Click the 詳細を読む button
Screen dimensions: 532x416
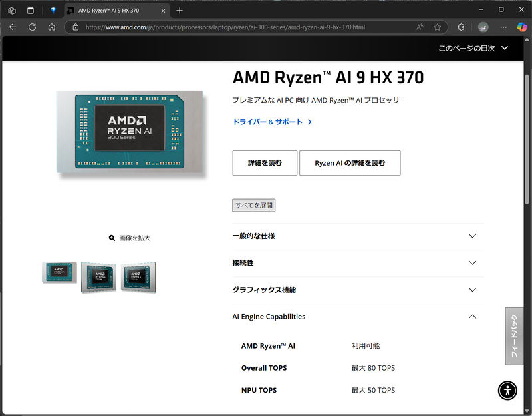pos(264,163)
